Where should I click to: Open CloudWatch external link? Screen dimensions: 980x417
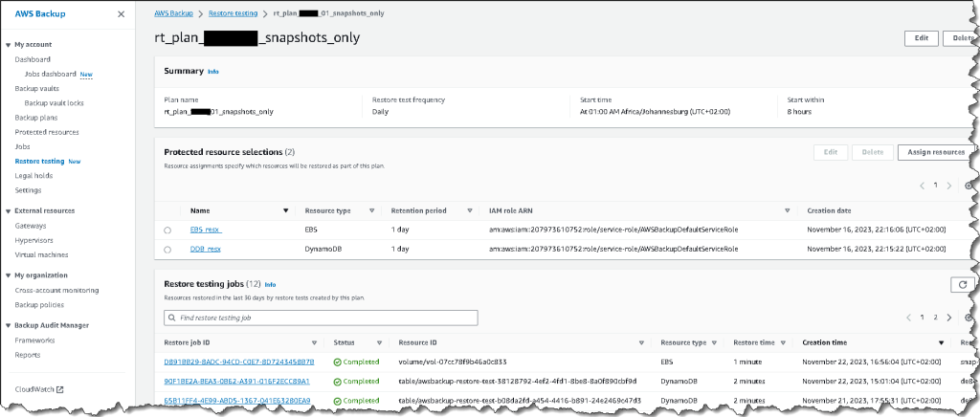pos(38,389)
